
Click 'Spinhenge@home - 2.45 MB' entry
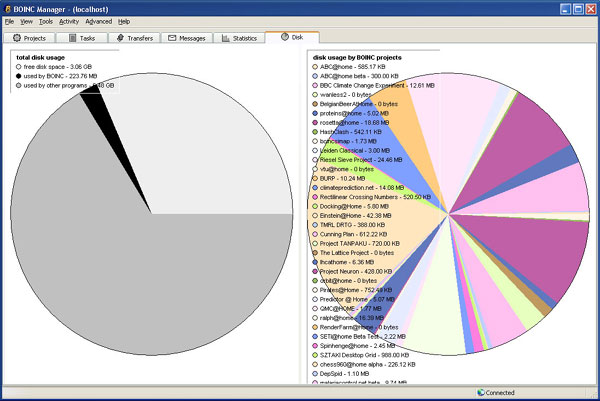357,346
